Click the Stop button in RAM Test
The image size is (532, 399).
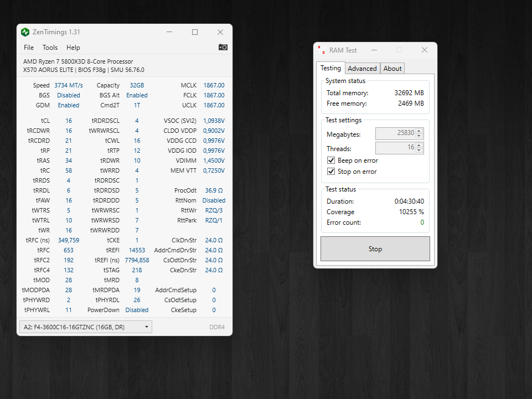tap(375, 248)
